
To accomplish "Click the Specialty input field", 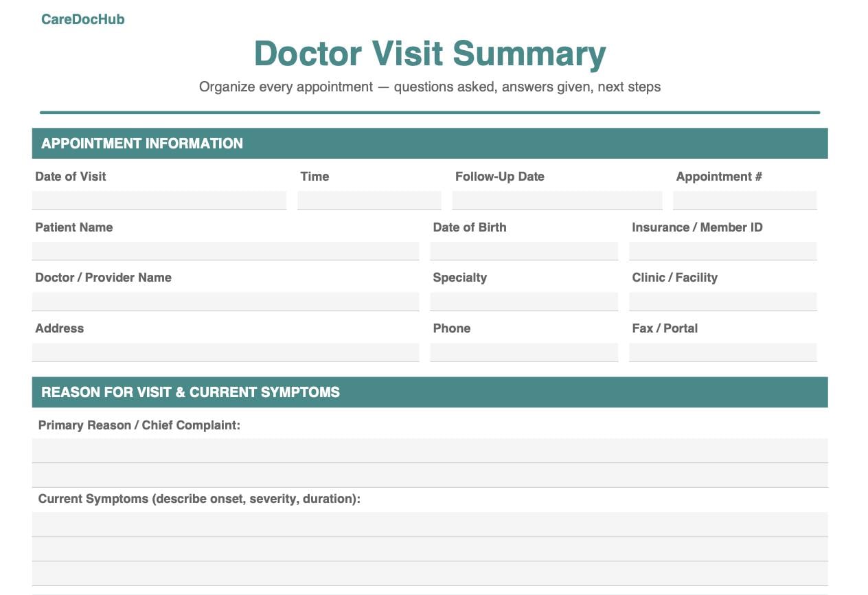I will coord(524,302).
